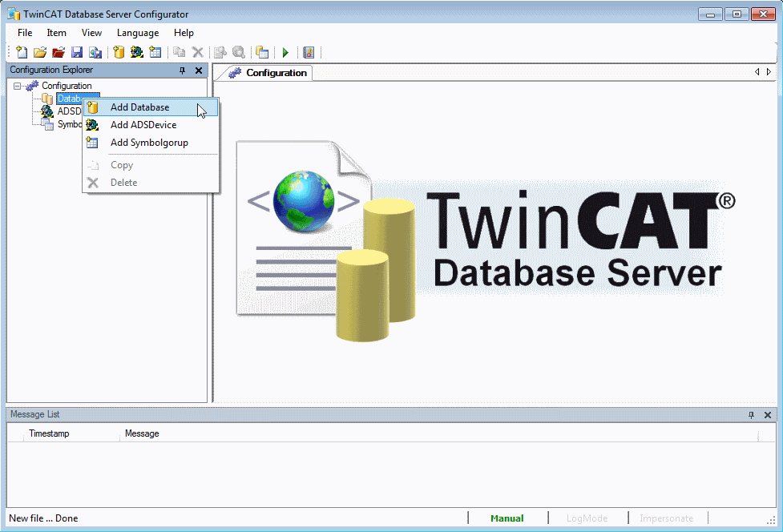Click the red folder toolbar icon
Image resolution: width=783 pixels, height=532 pixels.
tap(59, 52)
